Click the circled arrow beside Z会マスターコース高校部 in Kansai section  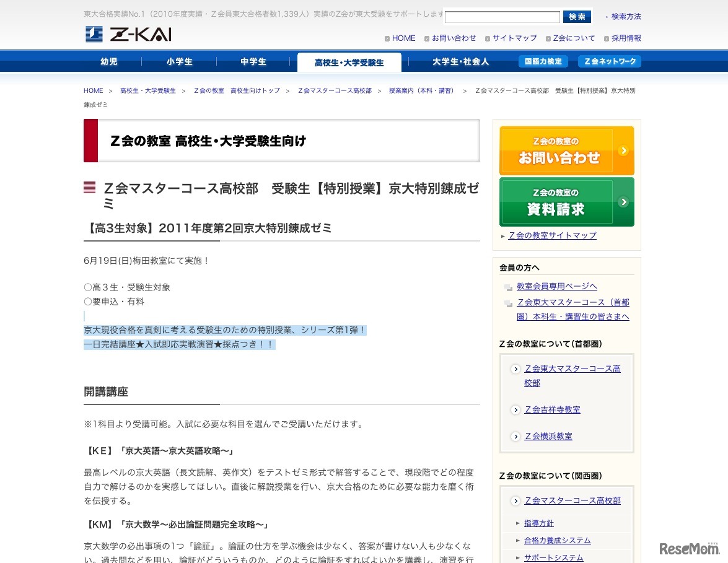point(515,500)
